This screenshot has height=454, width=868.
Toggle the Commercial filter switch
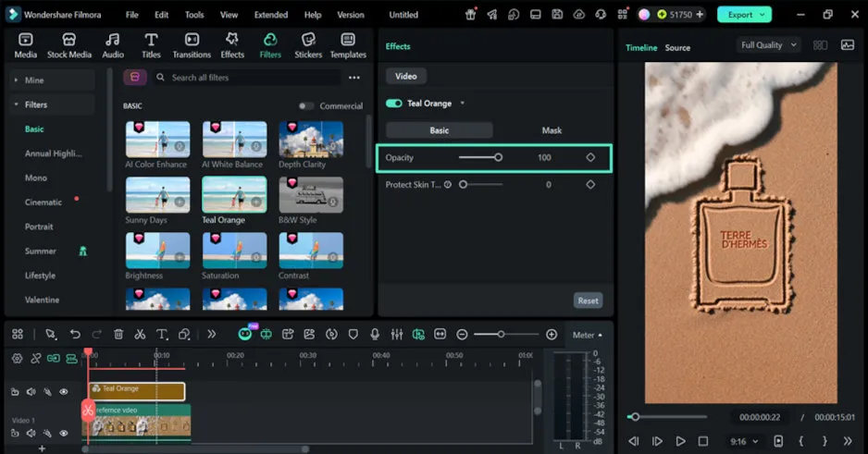pyautogui.click(x=305, y=106)
